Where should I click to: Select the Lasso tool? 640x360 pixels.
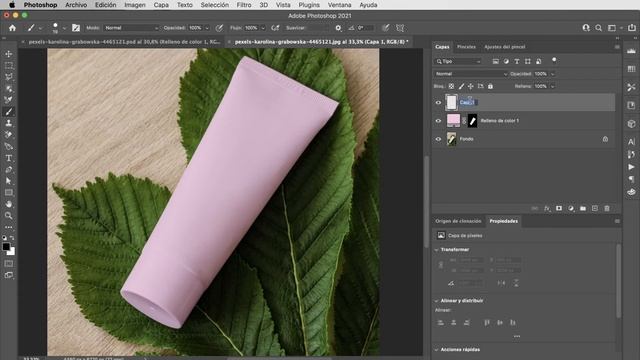click(9, 77)
